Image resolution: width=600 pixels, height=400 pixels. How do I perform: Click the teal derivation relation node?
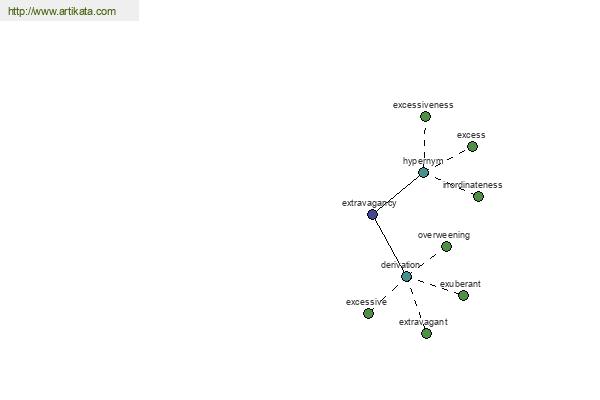point(406,276)
